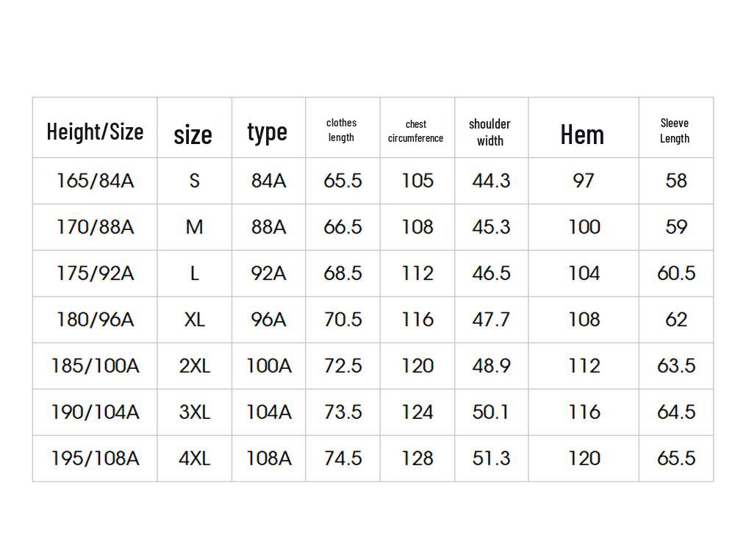Click the 50.1 shoulder width value
This screenshot has width=746, height=560.
click(491, 412)
